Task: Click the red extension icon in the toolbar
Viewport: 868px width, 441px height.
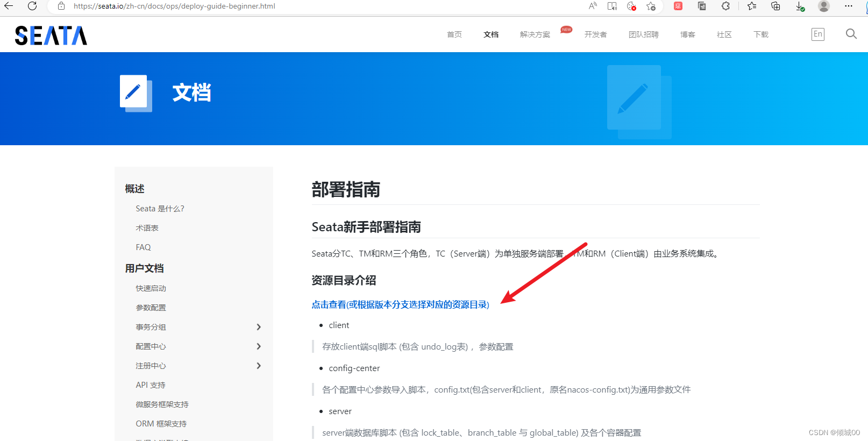Action: [678, 6]
